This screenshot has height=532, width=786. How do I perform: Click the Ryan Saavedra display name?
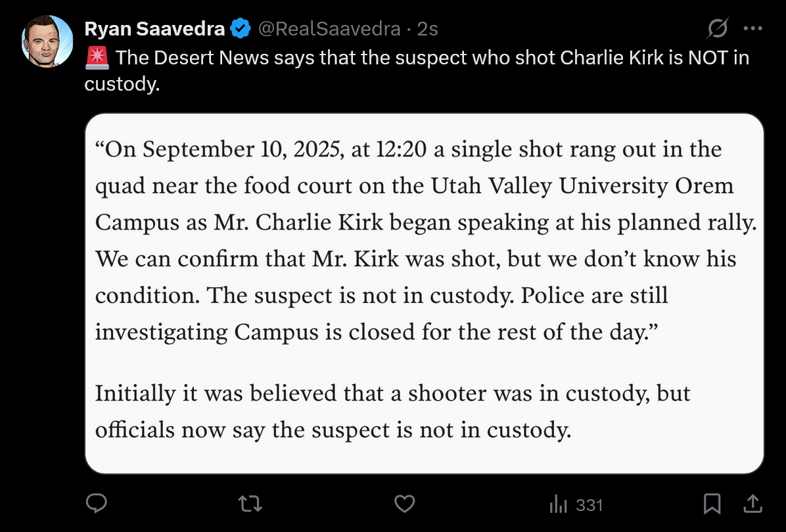[x=154, y=28]
